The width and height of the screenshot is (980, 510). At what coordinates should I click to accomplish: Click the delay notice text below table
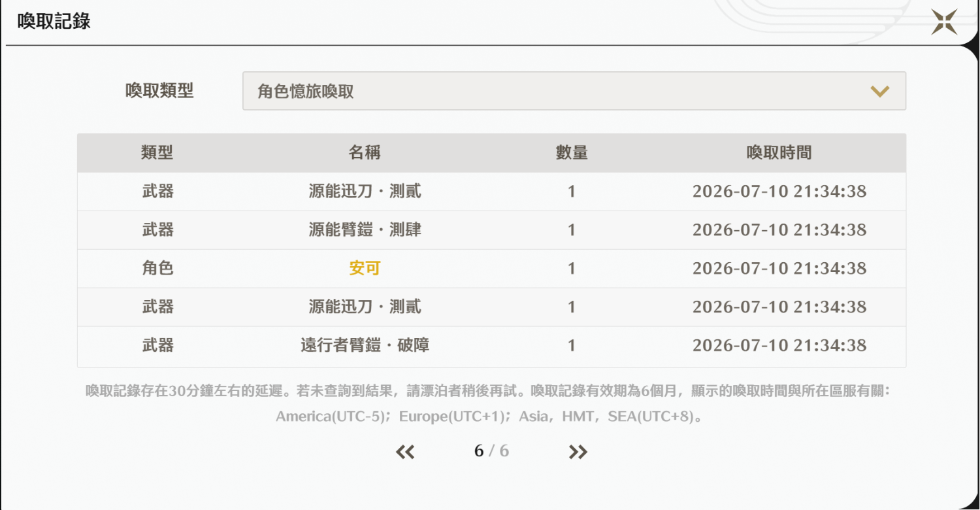pos(489,403)
